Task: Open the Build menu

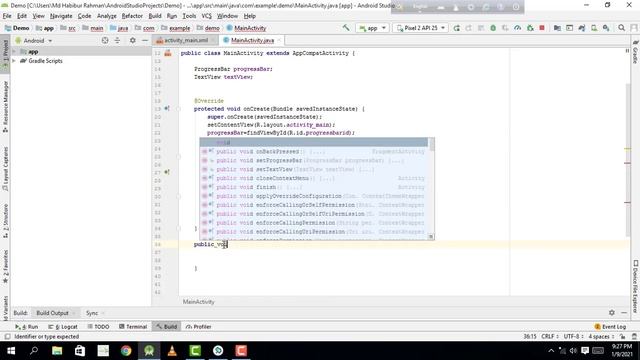Action: 155,16
